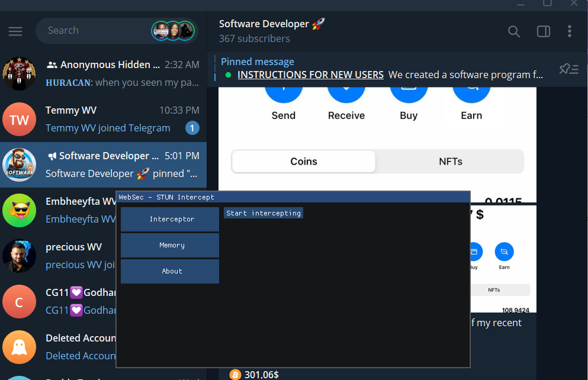The image size is (588, 380).
Task: Click the orange C avatar
Action: [19, 302]
